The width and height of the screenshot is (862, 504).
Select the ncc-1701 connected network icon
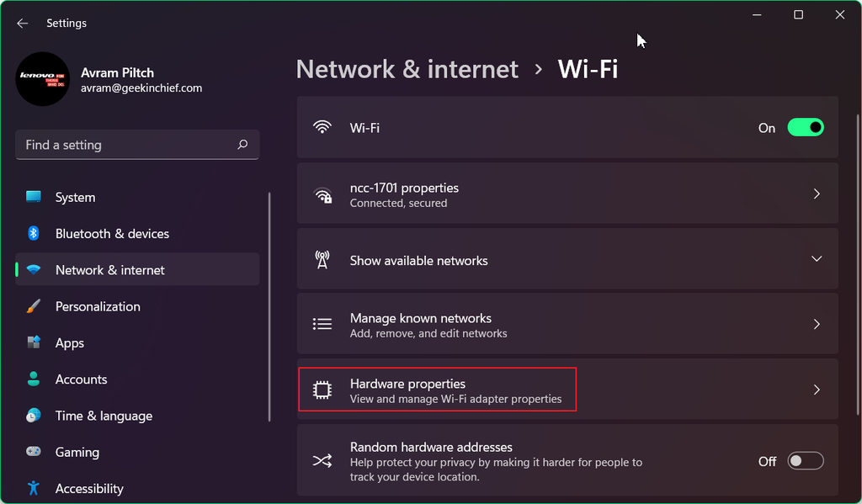[x=322, y=193]
